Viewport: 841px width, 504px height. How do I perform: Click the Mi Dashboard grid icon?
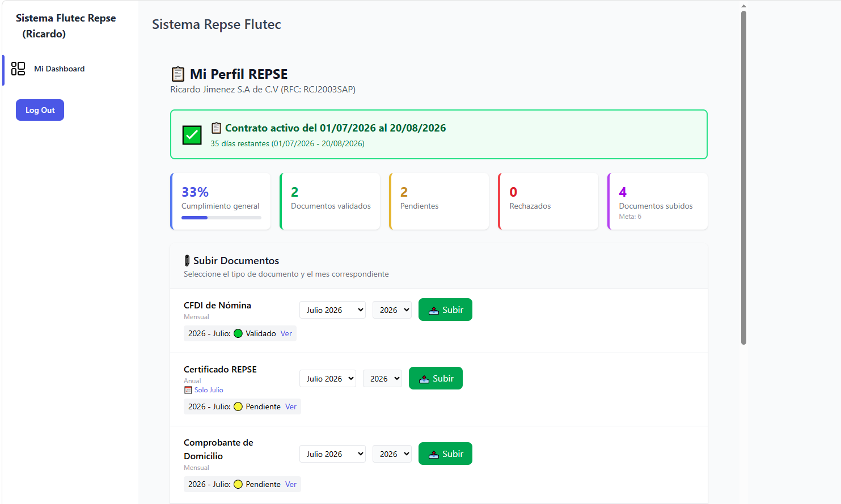[x=18, y=69]
